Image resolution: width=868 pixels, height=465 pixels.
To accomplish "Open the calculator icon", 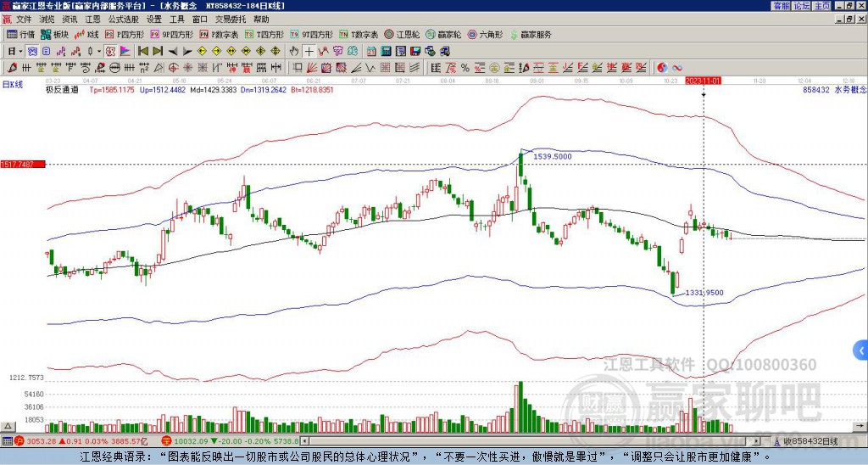I will [387, 52].
